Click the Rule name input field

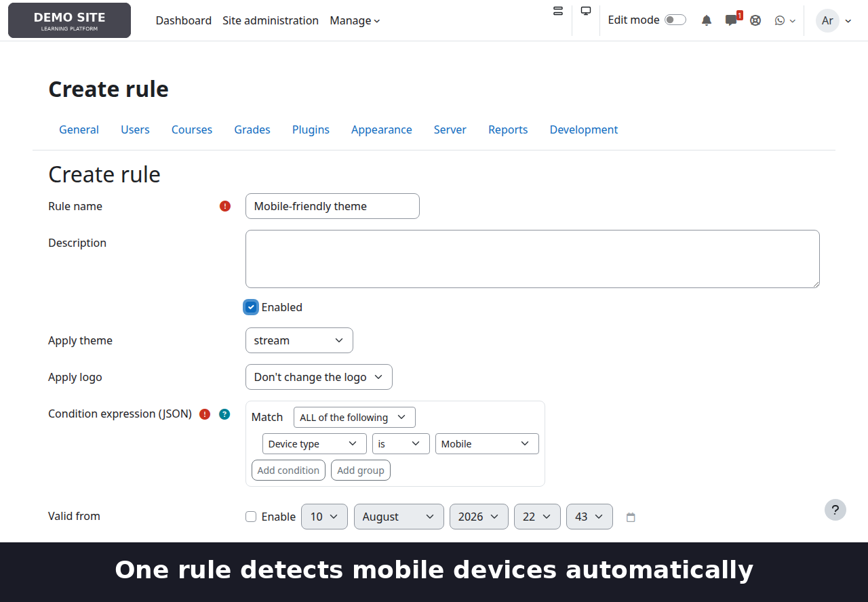332,206
